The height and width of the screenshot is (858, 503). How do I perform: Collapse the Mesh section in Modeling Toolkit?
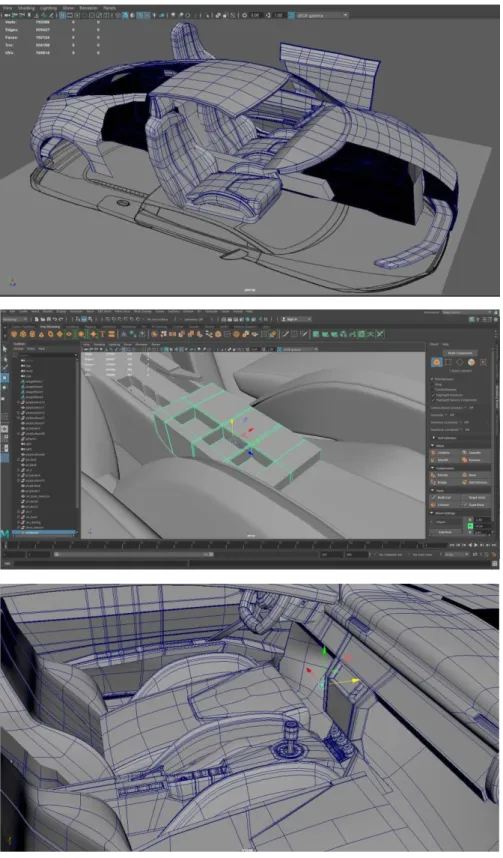pos(459,446)
